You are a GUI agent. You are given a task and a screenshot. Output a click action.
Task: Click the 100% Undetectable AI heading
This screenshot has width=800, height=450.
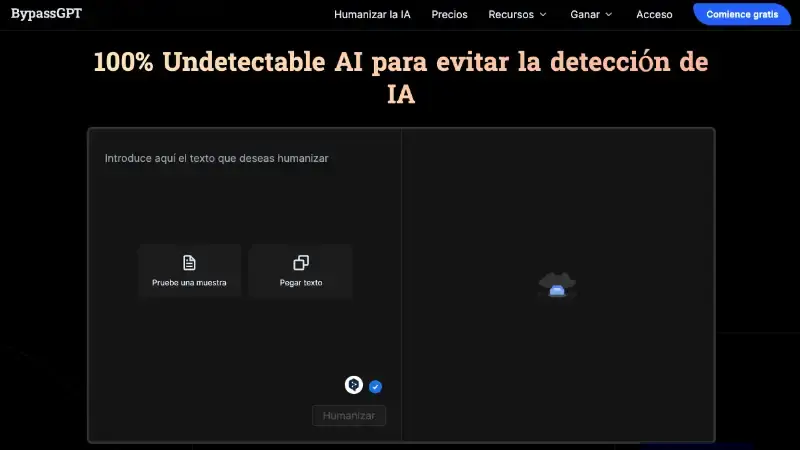[401, 78]
